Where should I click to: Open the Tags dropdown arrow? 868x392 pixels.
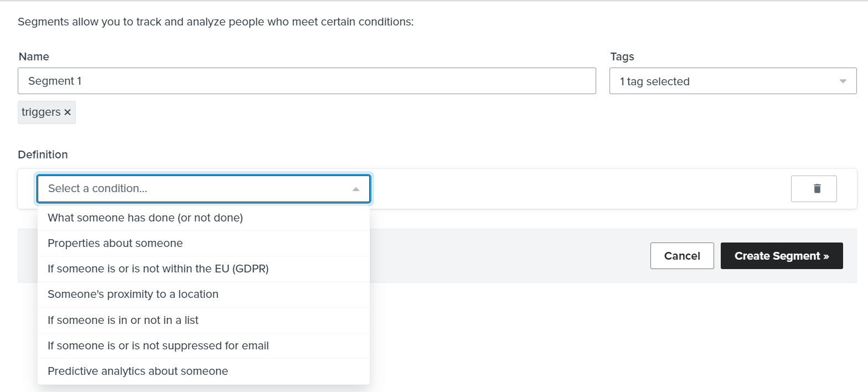(x=843, y=81)
